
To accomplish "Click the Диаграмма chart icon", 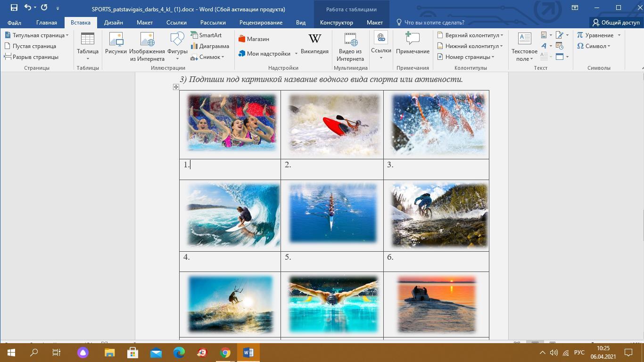I will [x=210, y=46].
